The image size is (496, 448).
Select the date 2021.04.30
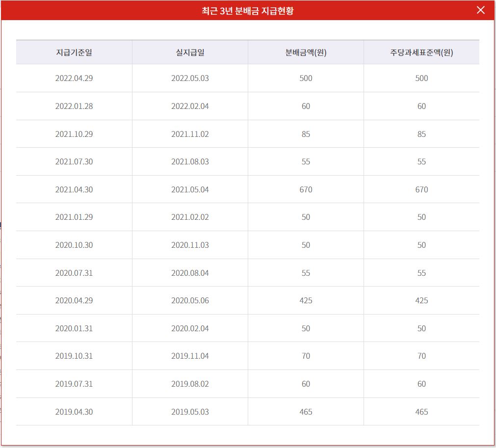click(74, 189)
